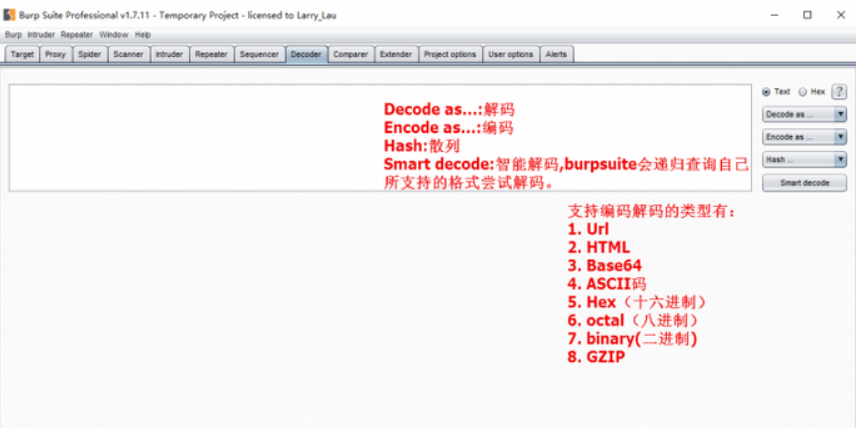Open the Burp menu
Image resolution: width=856 pixels, height=428 pixels.
point(13,34)
